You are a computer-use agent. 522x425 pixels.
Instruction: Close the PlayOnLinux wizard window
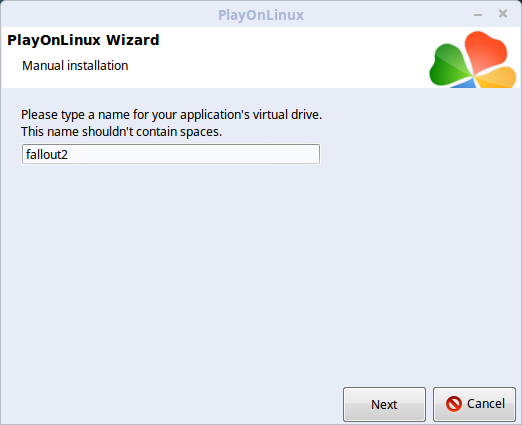click(x=503, y=14)
